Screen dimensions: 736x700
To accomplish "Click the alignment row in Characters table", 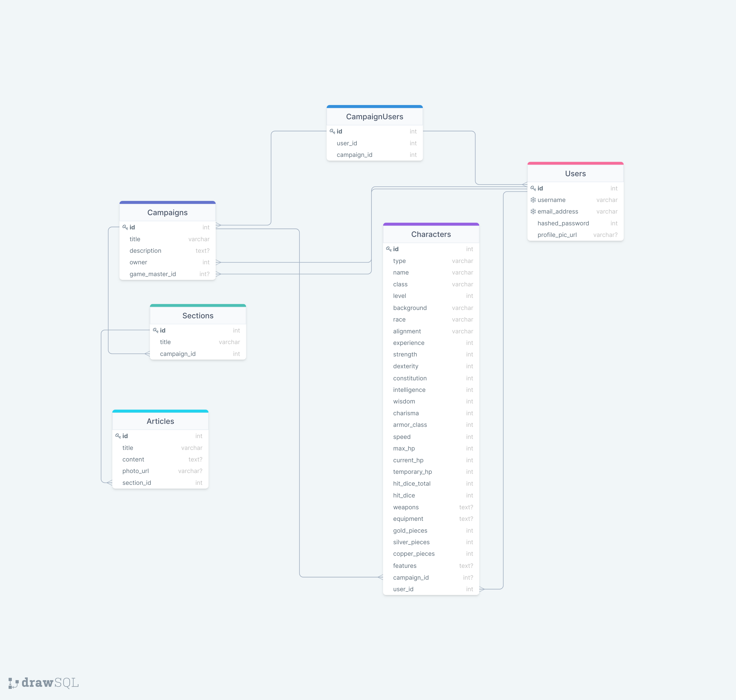I will click(431, 331).
